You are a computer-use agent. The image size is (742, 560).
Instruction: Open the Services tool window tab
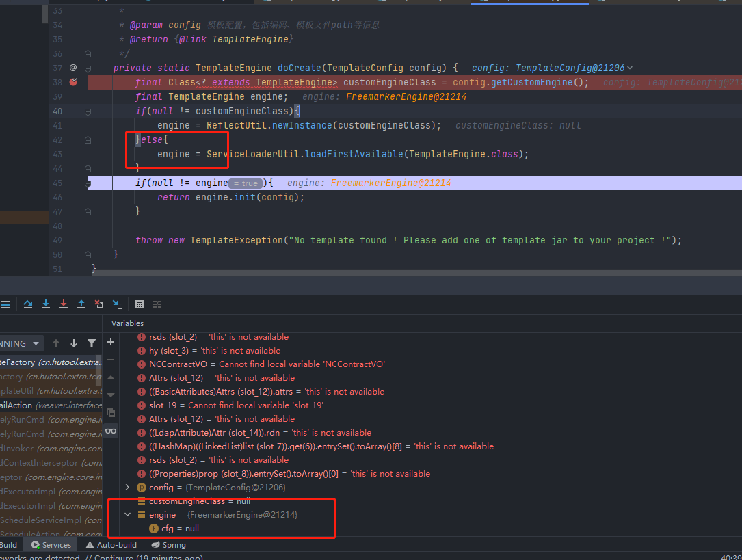point(51,545)
